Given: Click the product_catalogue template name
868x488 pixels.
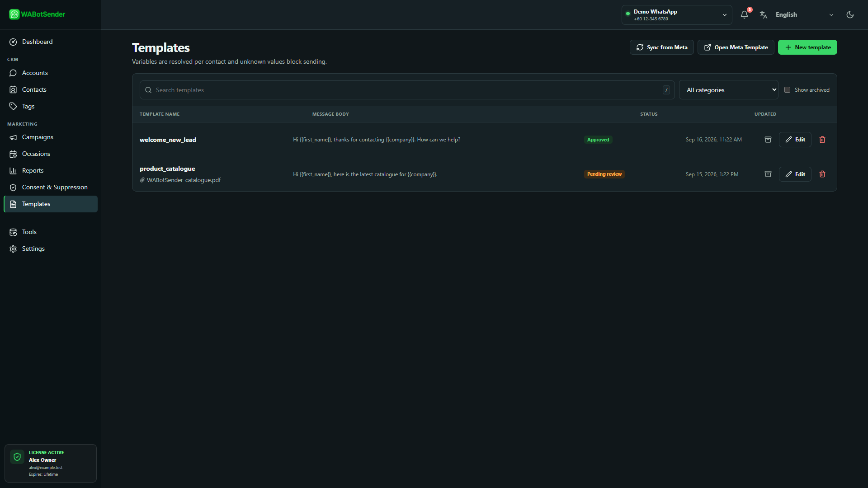Looking at the screenshot, I should tap(167, 169).
